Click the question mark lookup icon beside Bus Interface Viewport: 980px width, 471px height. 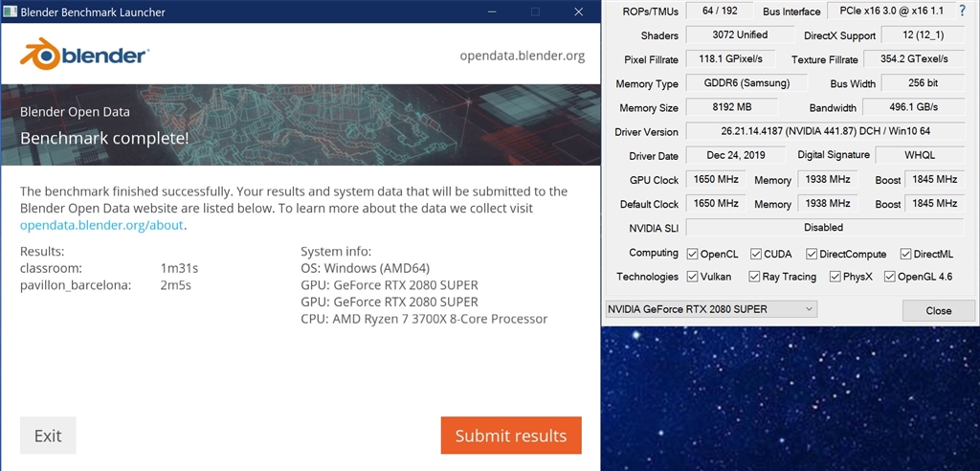963,11
